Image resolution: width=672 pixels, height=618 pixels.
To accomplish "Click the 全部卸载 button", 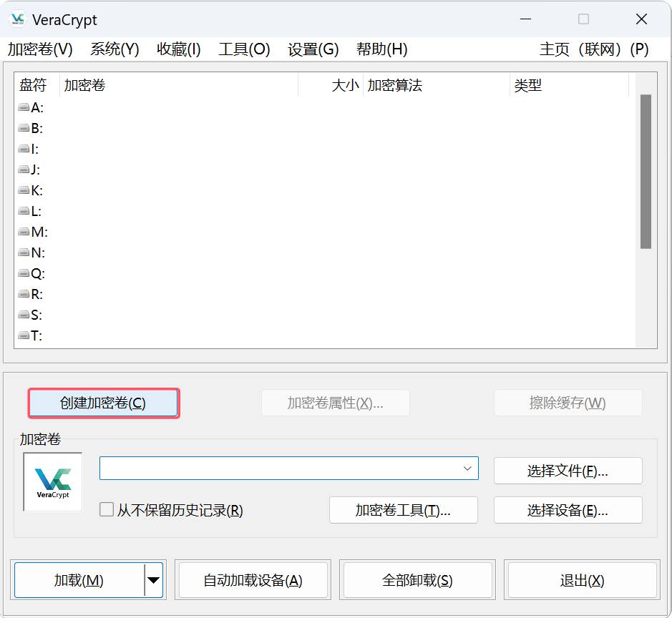I will click(x=417, y=580).
